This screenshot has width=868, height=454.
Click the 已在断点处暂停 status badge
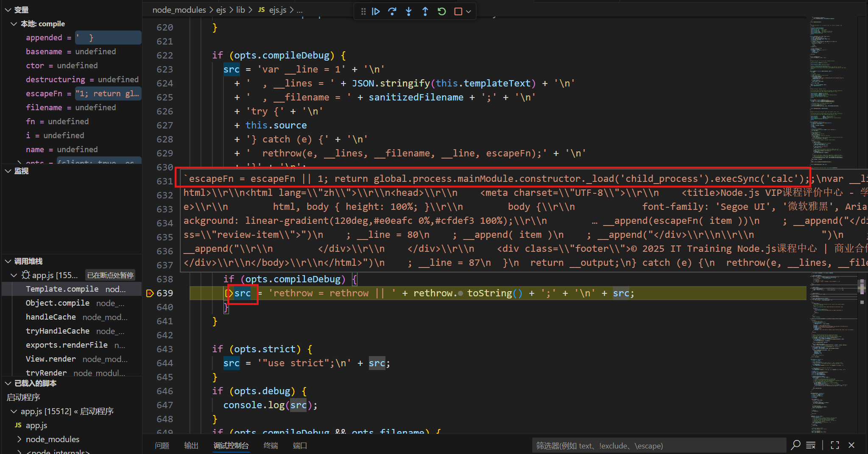(x=110, y=275)
